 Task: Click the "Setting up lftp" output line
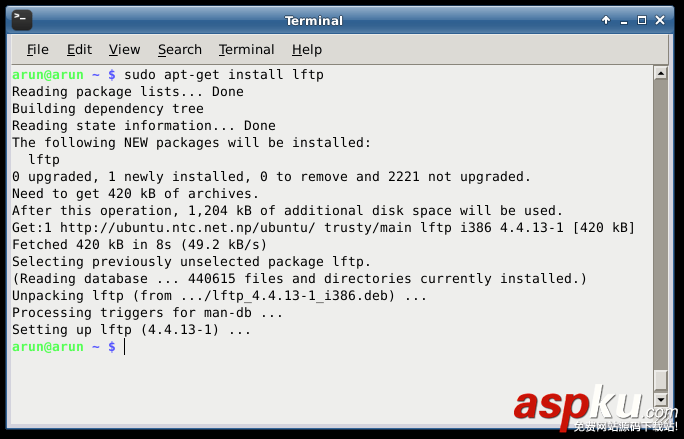click(x=130, y=329)
